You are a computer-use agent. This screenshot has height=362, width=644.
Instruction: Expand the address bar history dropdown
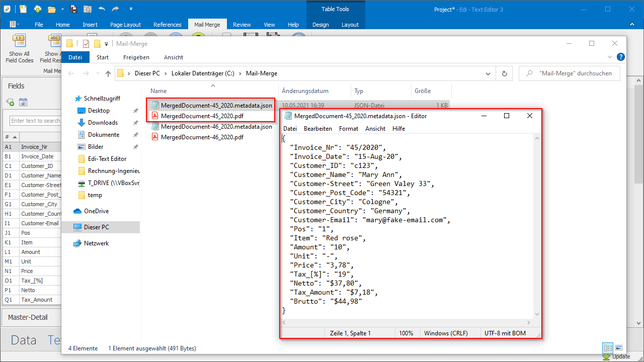click(488, 73)
